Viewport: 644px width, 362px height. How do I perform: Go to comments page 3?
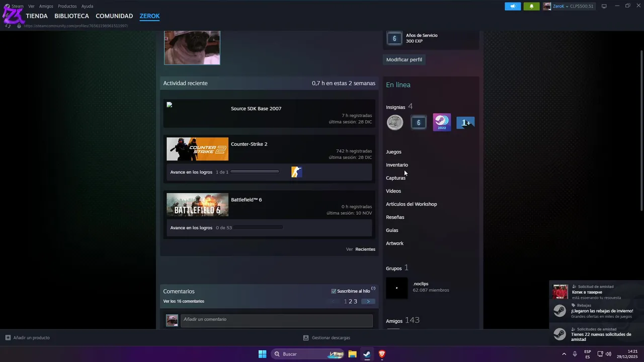355,302
